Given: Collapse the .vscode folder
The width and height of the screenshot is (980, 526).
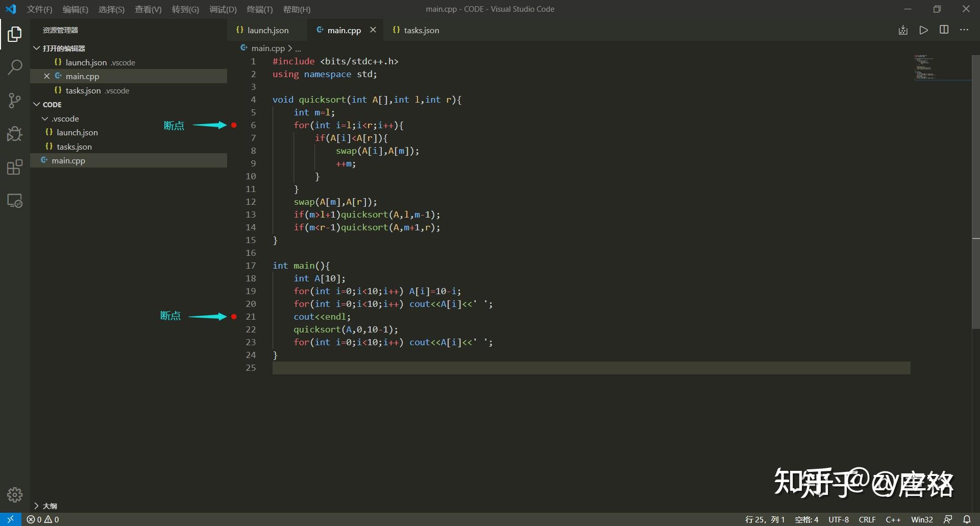Looking at the screenshot, I should click(x=45, y=118).
